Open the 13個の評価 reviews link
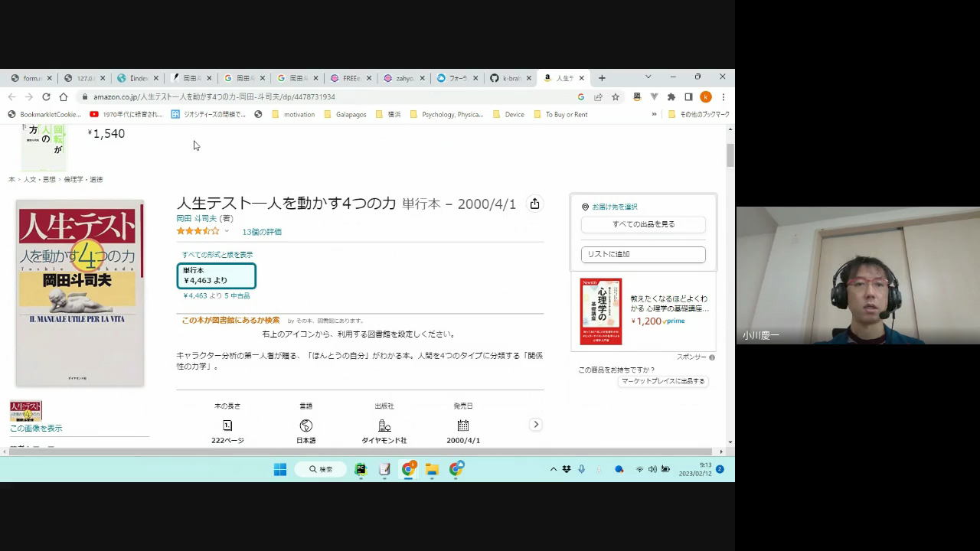This screenshot has width=980, height=551. coord(262,232)
